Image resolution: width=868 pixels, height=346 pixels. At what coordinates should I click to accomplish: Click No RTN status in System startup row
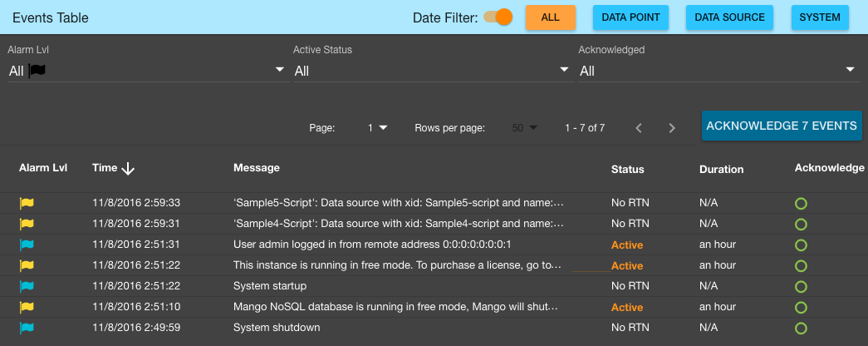click(x=630, y=286)
